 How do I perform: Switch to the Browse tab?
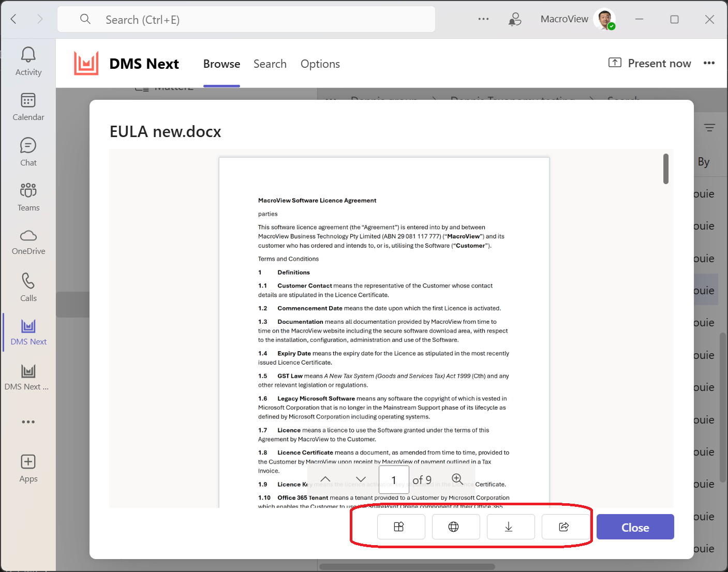coord(221,64)
